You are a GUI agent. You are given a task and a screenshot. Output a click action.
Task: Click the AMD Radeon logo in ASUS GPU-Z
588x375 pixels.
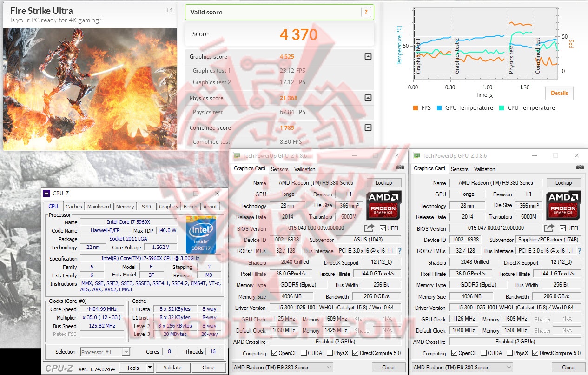click(384, 205)
